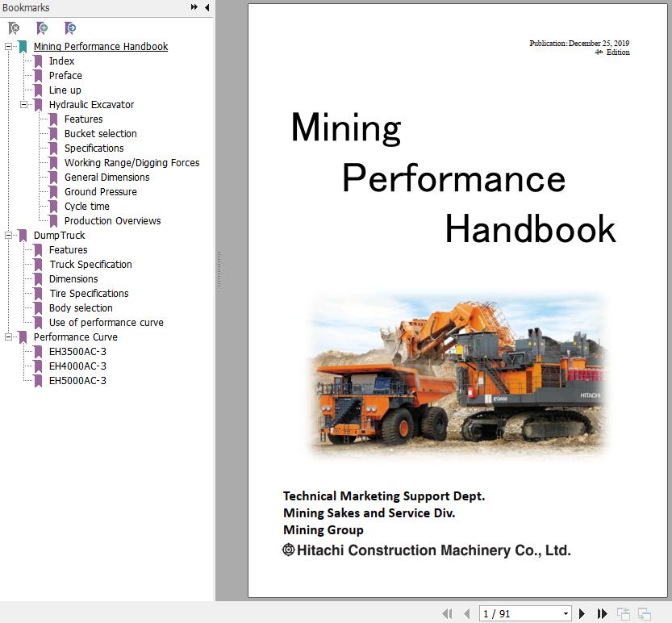The image size is (672, 623).
Task: Collapse the Hydraulic Excavator tree node
Action: pyautogui.click(x=23, y=105)
